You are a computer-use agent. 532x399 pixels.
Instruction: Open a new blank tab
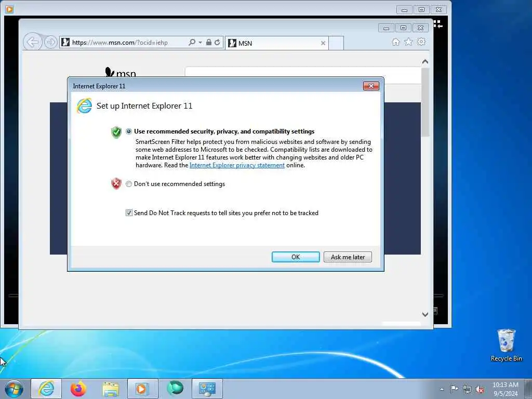point(336,43)
